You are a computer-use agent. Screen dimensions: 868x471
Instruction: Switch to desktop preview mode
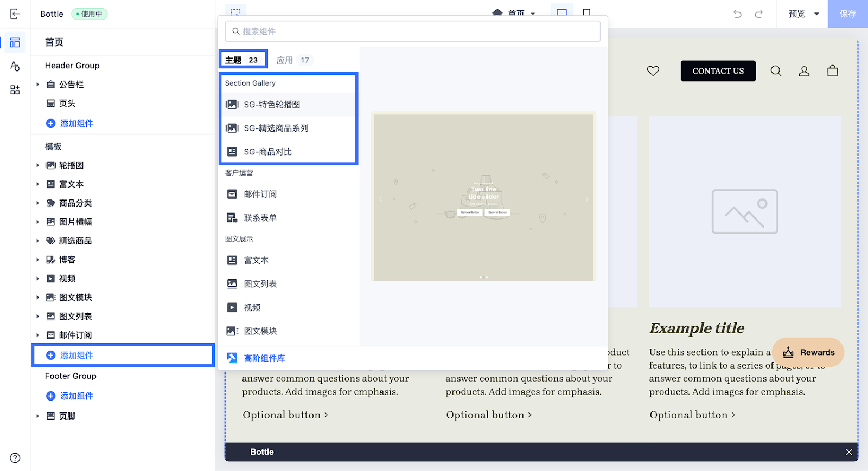(561, 12)
